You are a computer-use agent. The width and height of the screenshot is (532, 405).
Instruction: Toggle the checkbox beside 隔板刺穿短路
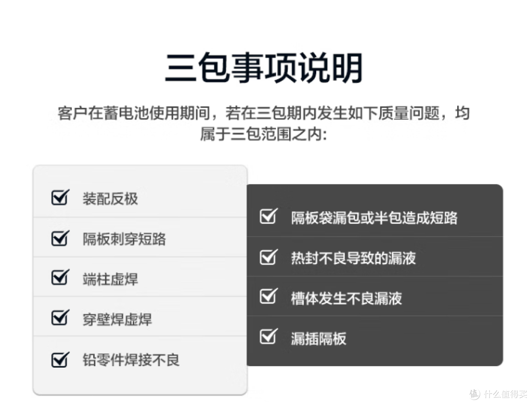click(x=60, y=238)
